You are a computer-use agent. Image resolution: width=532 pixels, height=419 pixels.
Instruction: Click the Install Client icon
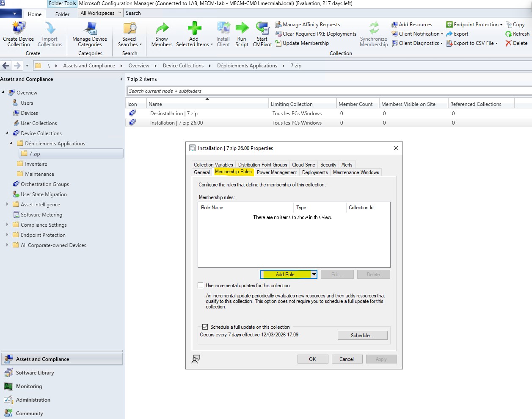coord(223,34)
